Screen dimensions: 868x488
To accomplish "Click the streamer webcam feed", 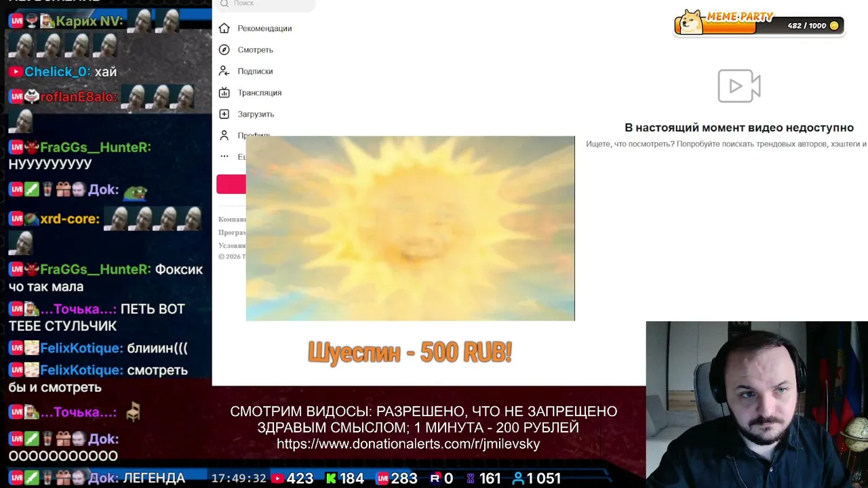I will (x=757, y=405).
